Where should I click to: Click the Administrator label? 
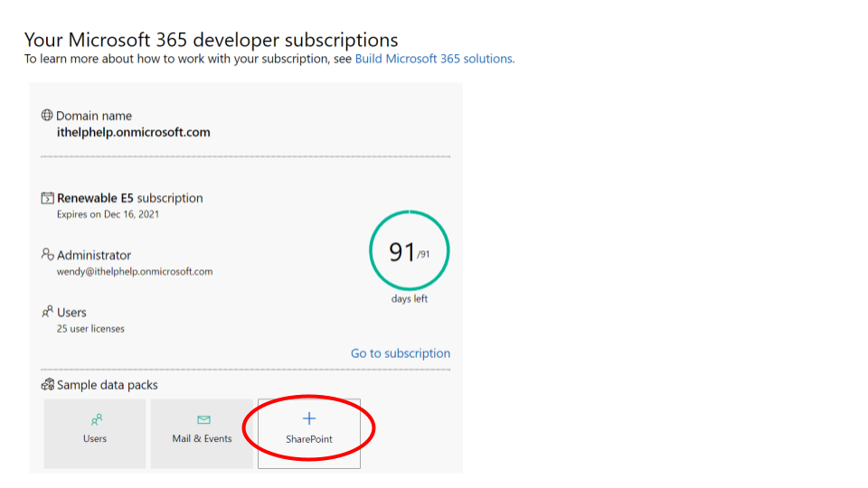pos(94,255)
